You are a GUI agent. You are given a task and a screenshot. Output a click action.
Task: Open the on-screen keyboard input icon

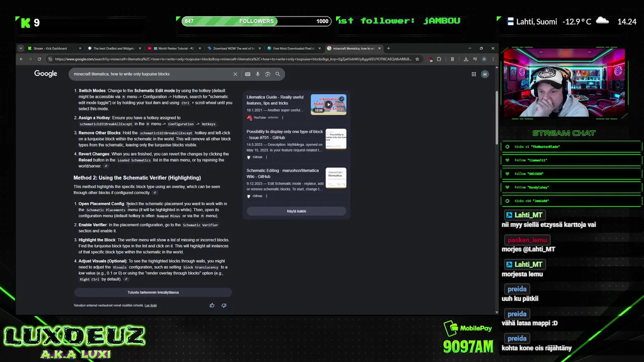[248, 74]
